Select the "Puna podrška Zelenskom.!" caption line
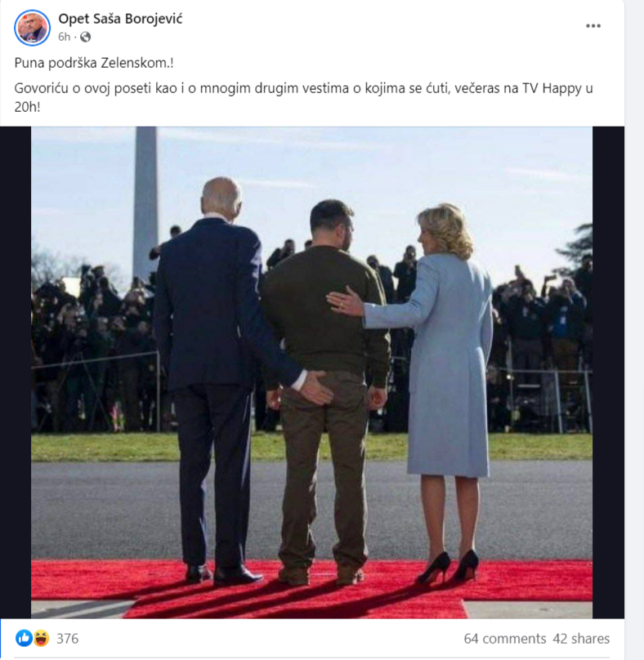The height and width of the screenshot is (660, 644). point(94,63)
